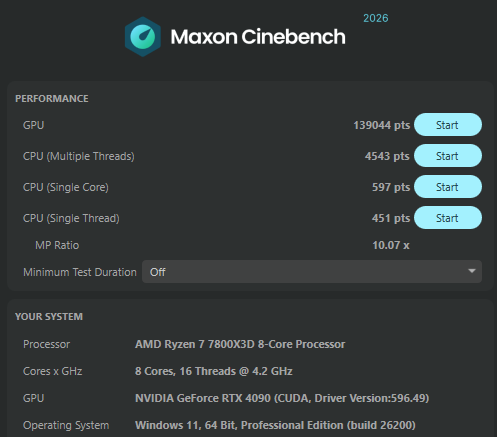Click the Cores x GHz label
The height and width of the screenshot is (437, 497).
[x=52, y=371]
